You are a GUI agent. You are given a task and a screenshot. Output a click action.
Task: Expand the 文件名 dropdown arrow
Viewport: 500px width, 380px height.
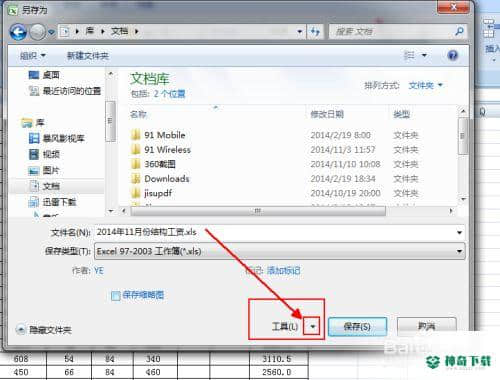pos(459,232)
